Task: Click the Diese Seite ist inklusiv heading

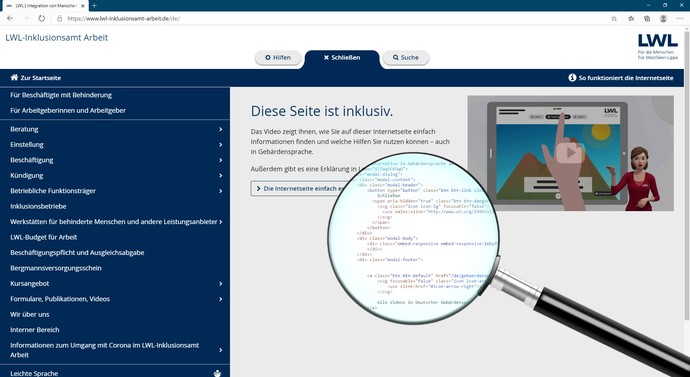Action: (322, 111)
